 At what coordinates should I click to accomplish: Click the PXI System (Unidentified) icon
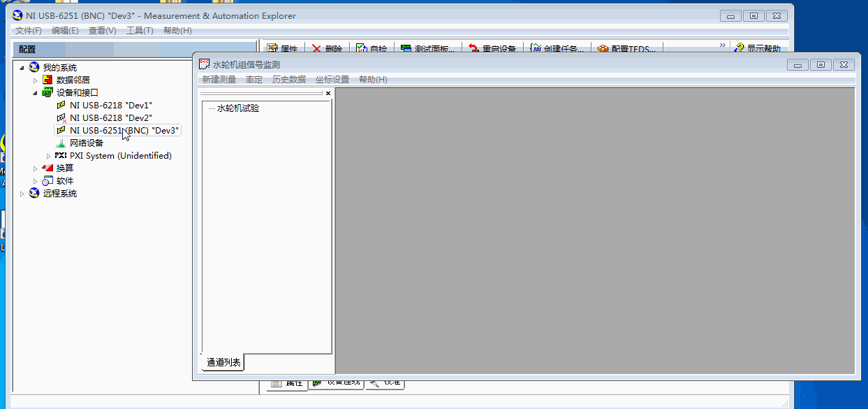click(x=61, y=156)
